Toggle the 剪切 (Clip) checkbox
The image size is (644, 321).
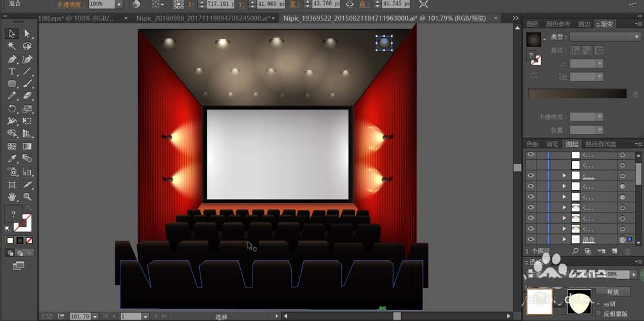tap(598, 304)
